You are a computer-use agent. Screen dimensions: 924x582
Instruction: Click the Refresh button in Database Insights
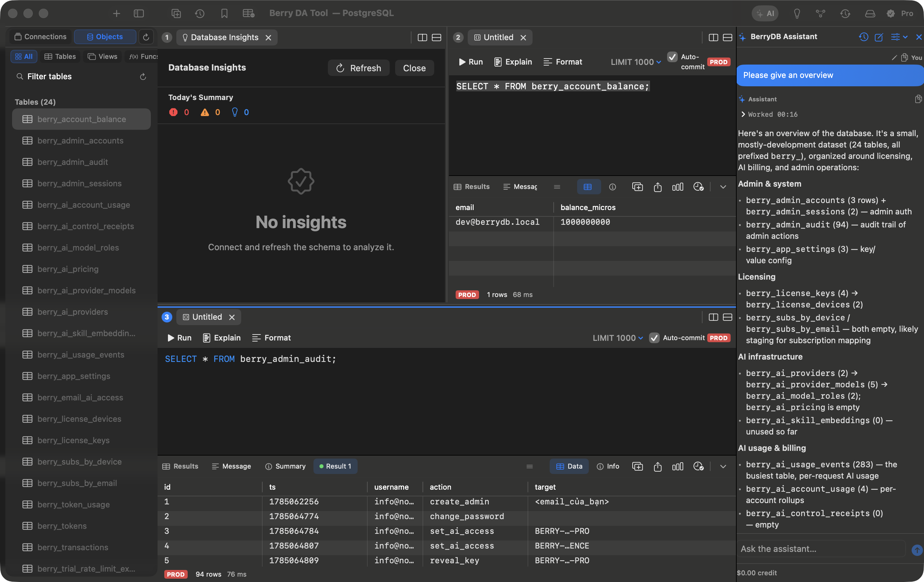(358, 68)
